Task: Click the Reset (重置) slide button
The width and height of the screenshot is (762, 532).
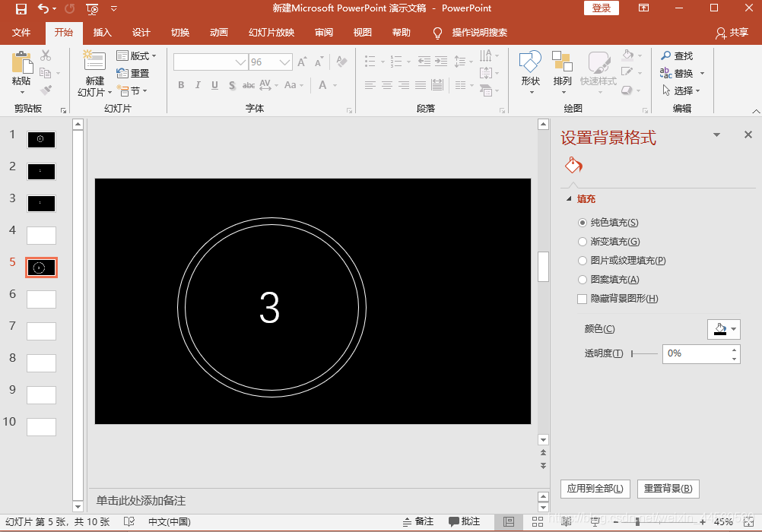Action: pyautogui.click(x=133, y=74)
